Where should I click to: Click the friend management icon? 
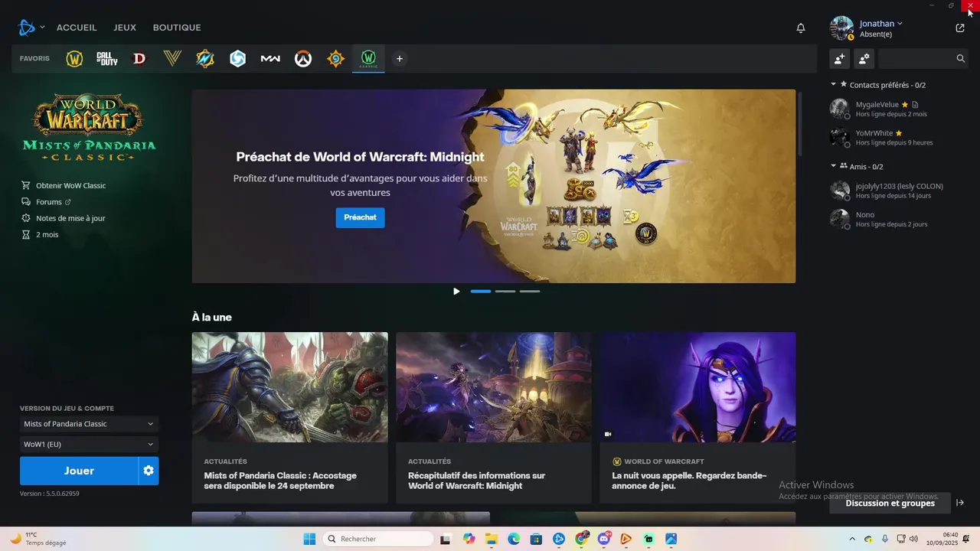click(864, 58)
